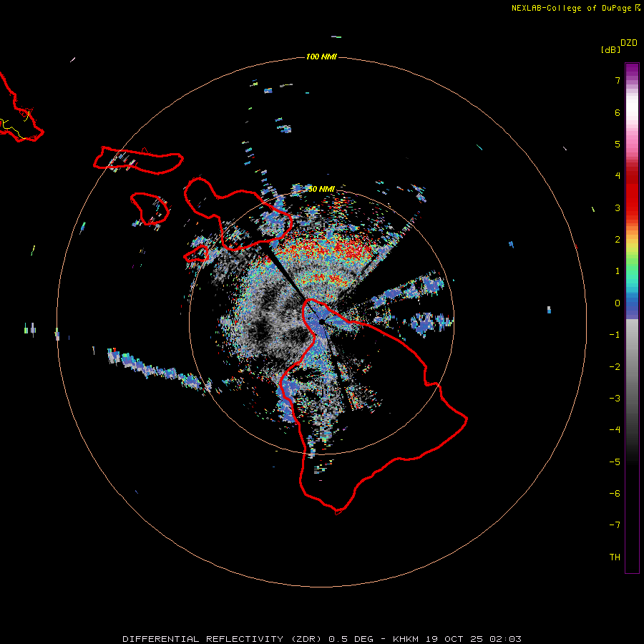Click the 100 NMI range ring label
The image size is (644, 644).
coord(321,57)
